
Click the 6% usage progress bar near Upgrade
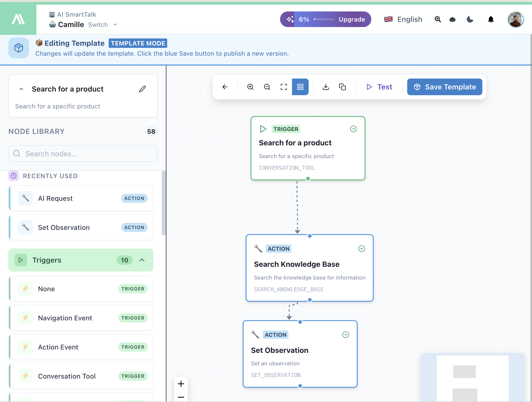coord(324,19)
